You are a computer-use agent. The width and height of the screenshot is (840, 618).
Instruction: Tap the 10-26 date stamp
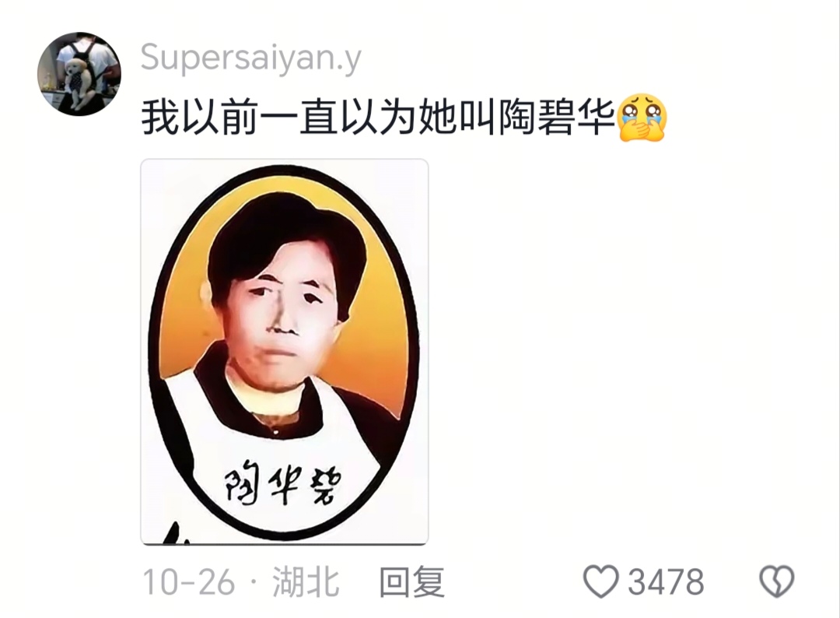[x=188, y=582]
